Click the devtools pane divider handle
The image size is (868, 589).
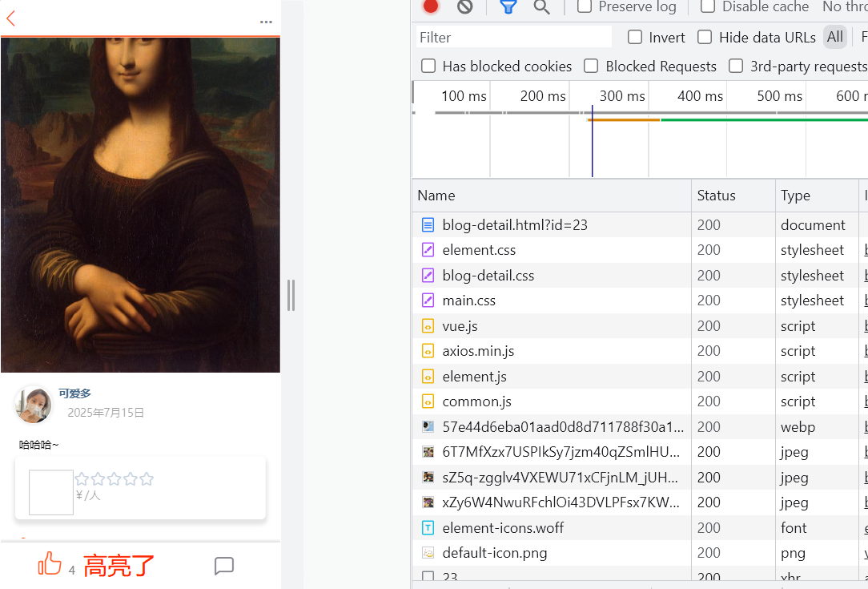[291, 296]
